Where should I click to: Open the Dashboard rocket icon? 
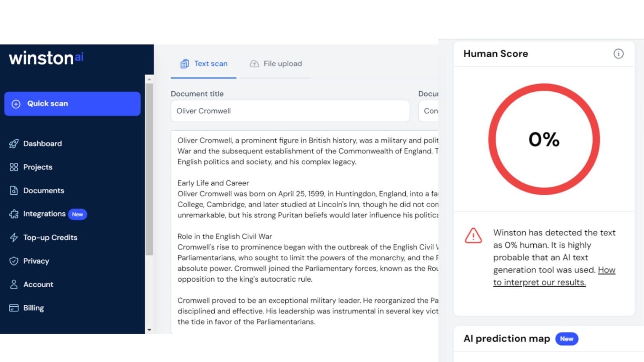[14, 143]
